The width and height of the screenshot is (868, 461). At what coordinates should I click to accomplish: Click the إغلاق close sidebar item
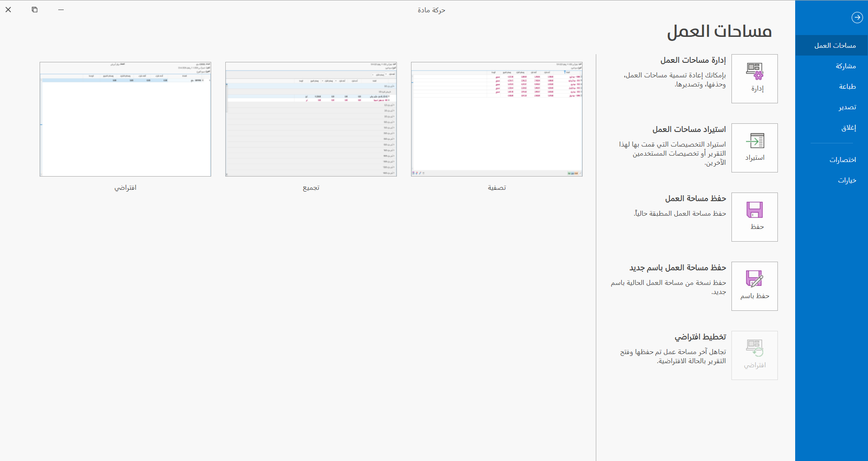pos(832,128)
